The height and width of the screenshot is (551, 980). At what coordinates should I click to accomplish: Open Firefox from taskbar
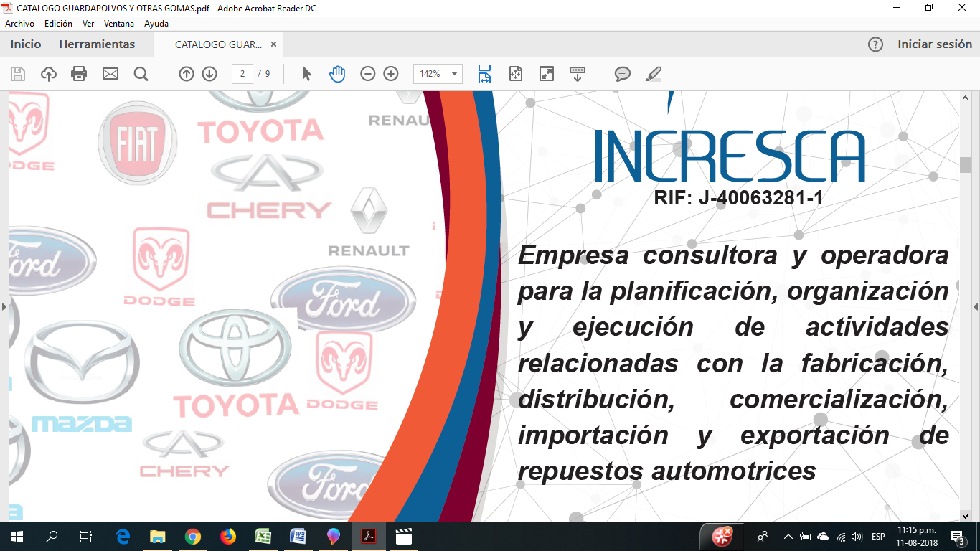click(228, 537)
